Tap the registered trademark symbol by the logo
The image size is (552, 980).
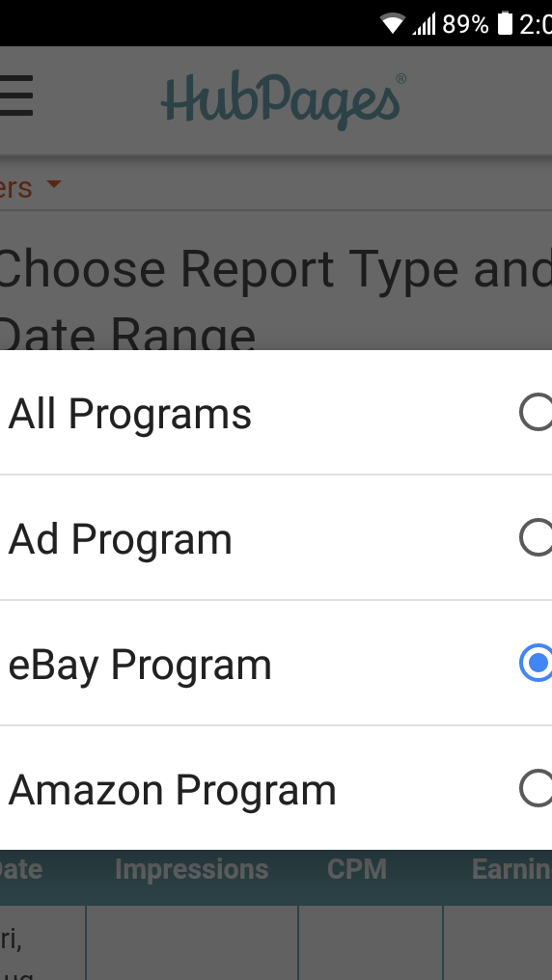400,78
